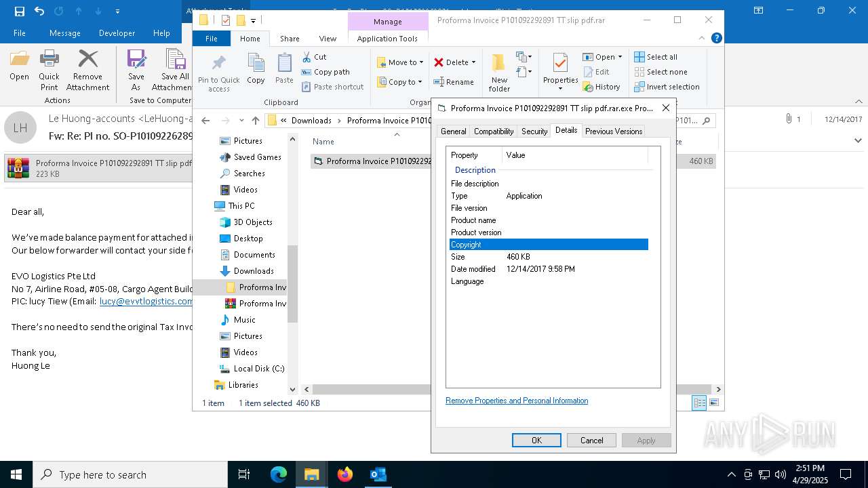The height and width of the screenshot is (488, 868).
Task: Select Local Disk (C:) in navigation pane
Action: [252, 369]
